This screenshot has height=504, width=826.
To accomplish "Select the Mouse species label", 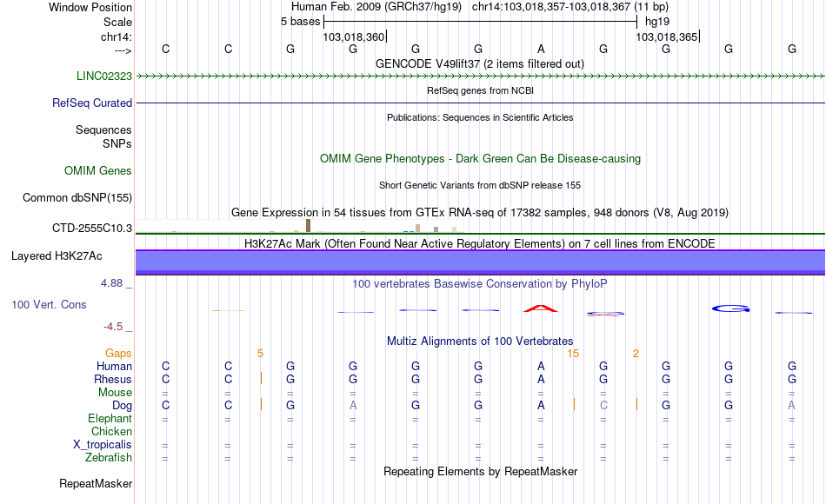I will point(115,393).
